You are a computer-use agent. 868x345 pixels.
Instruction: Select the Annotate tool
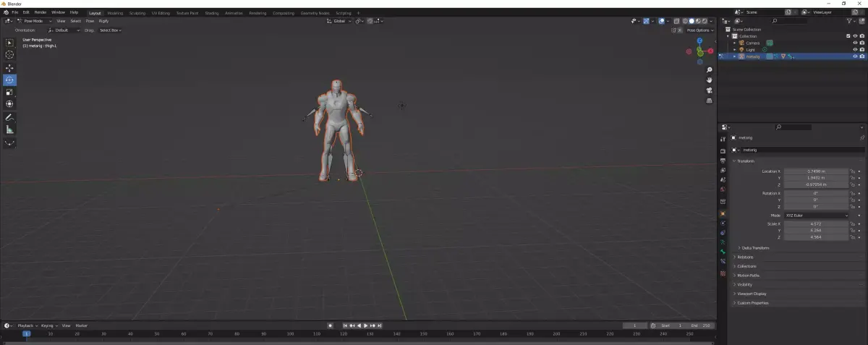9,117
